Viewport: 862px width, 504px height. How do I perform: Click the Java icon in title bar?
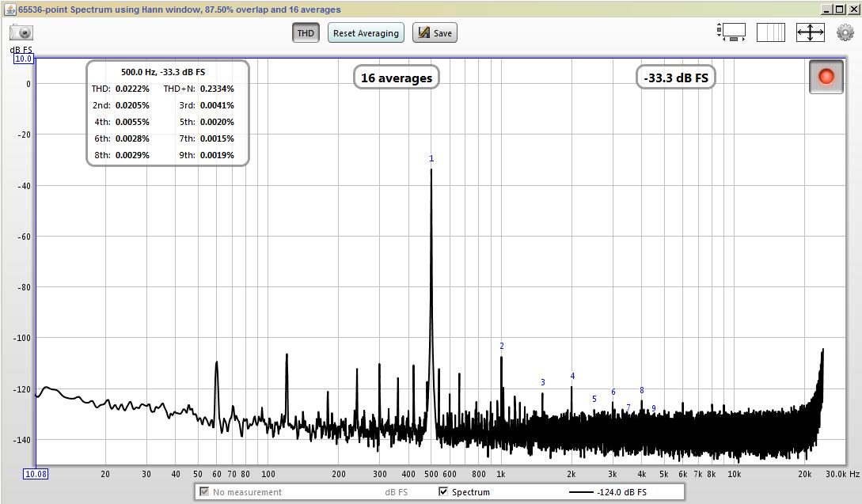click(10, 9)
